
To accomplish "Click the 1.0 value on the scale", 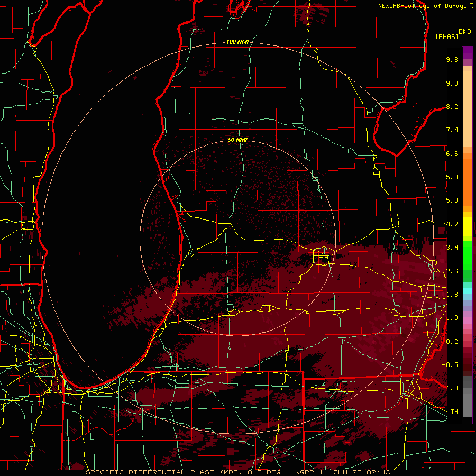I will coord(452,318).
